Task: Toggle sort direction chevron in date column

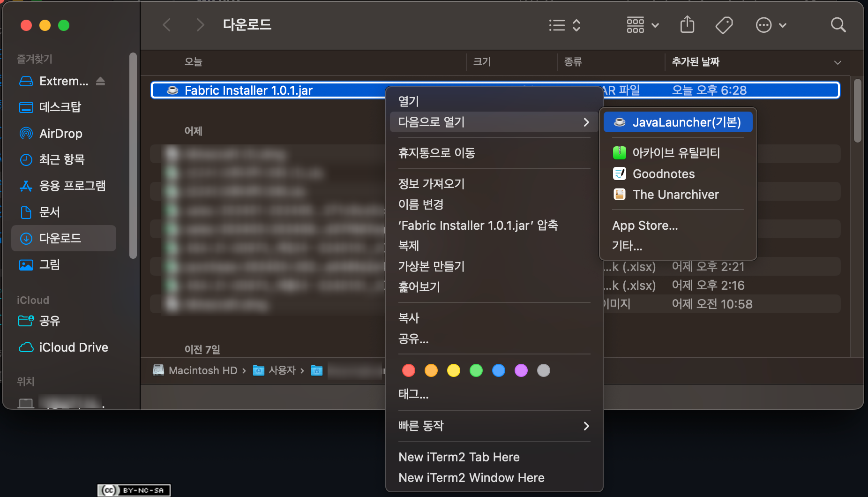Action: [838, 62]
